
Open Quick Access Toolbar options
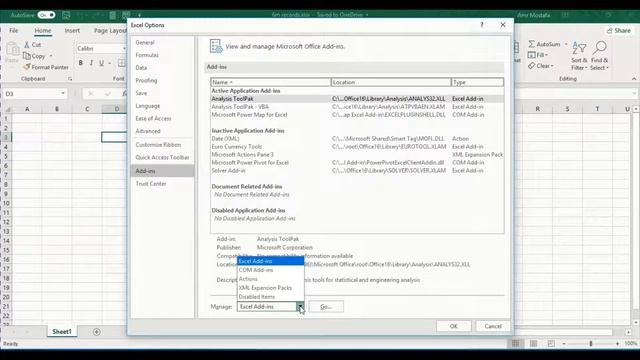(x=162, y=158)
